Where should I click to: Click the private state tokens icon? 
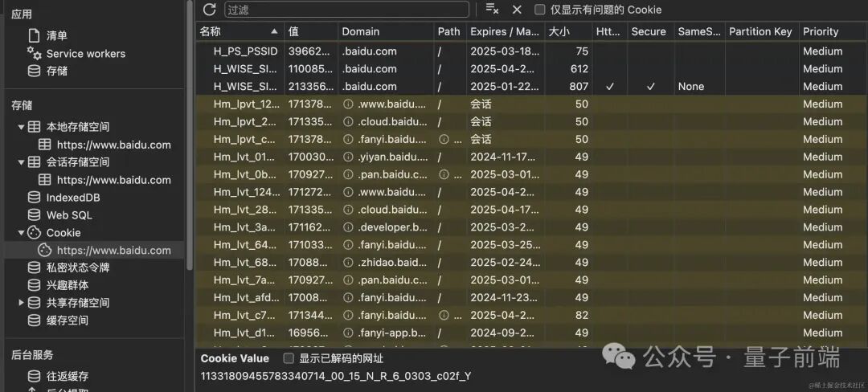click(x=35, y=267)
